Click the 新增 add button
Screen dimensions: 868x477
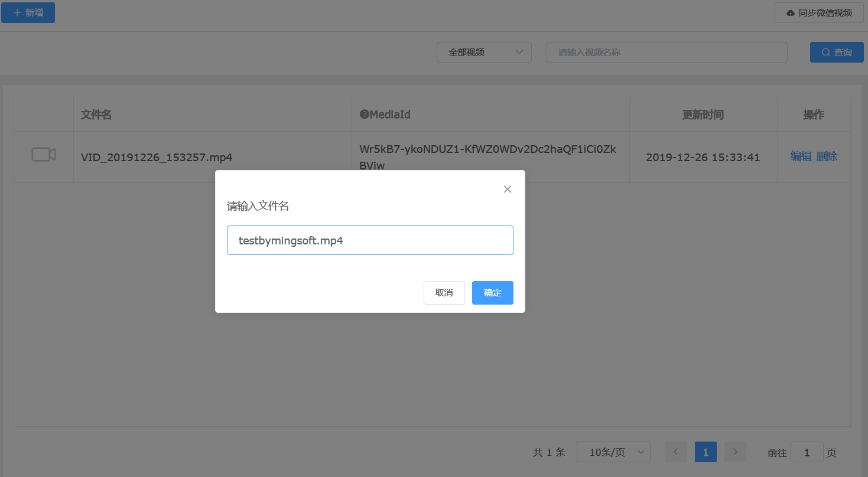pos(28,12)
